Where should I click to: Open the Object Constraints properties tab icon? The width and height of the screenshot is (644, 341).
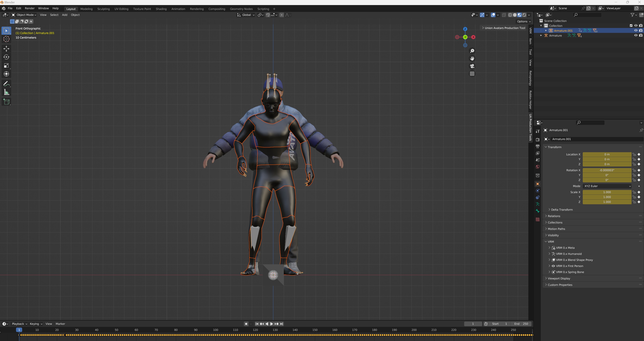coord(537,198)
